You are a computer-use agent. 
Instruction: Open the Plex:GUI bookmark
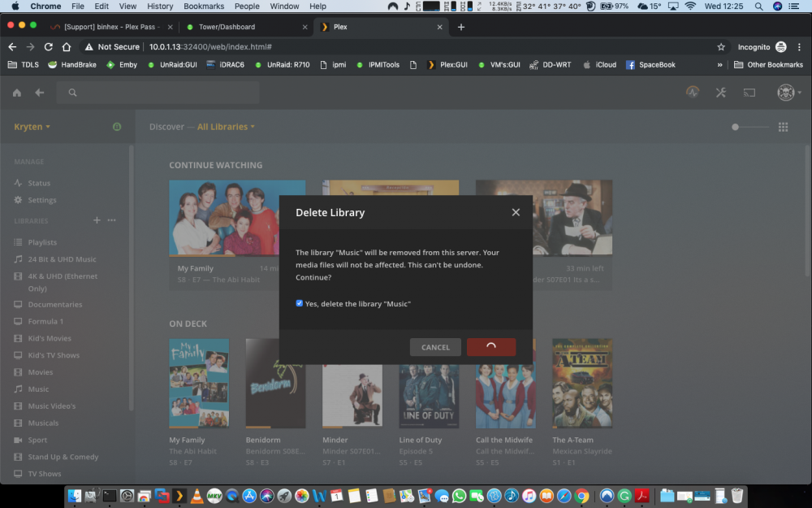(447, 65)
